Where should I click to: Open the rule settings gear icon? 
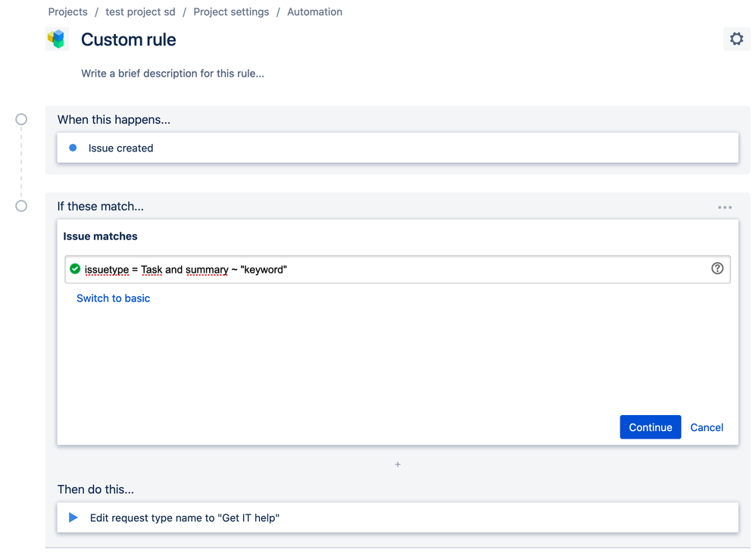coord(736,39)
